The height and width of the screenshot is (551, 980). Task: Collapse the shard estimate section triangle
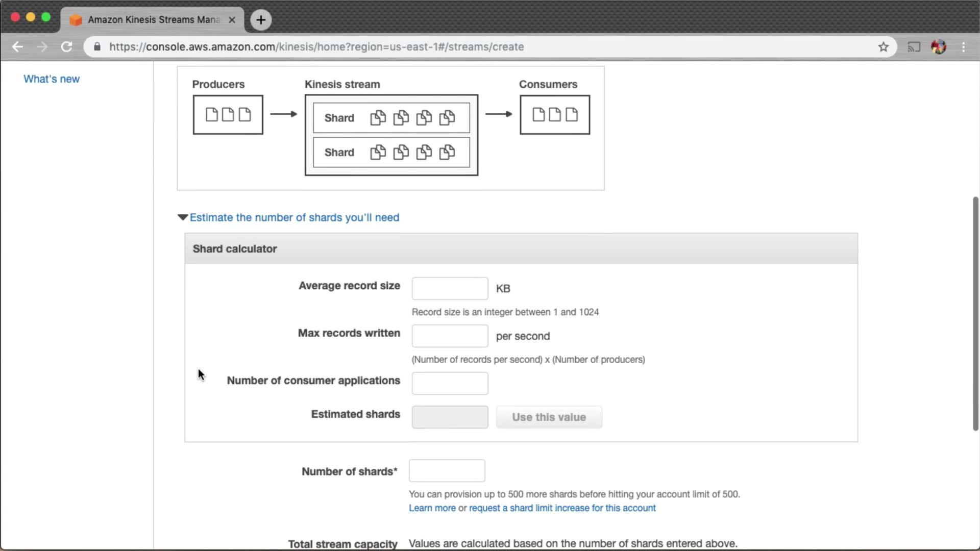[x=183, y=217]
